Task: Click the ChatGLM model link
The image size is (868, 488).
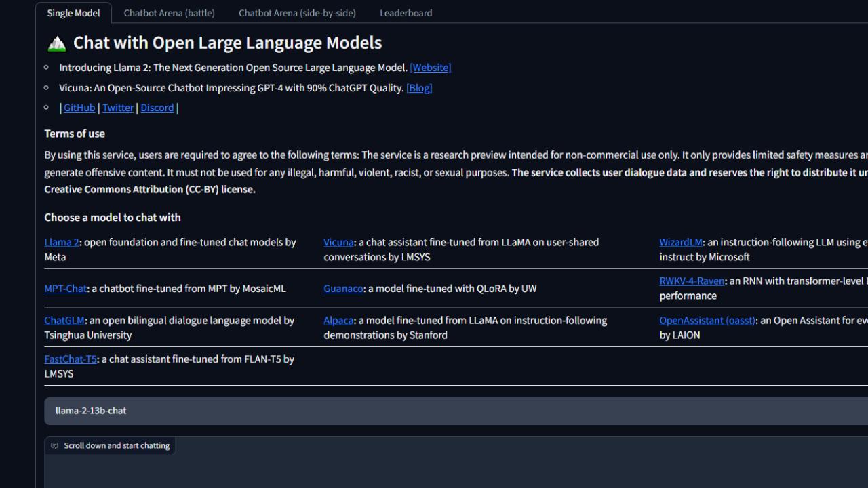Action: tap(64, 320)
